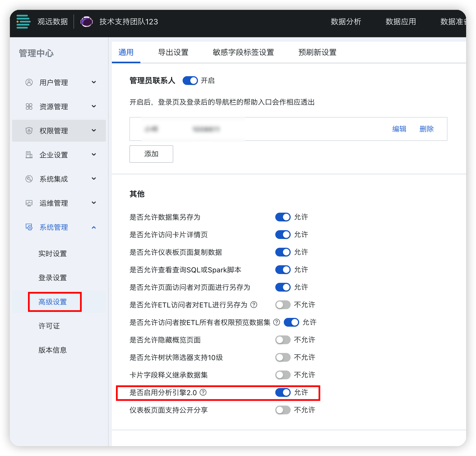
Task: Toggle 访问者按ETL所有者权限预览数据集 switch
Action: 291,322
